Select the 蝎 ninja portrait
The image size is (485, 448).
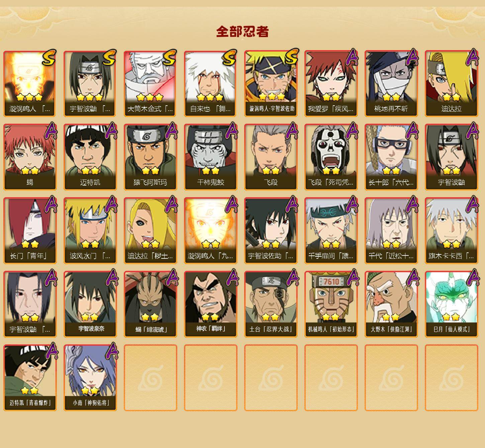click(30, 157)
